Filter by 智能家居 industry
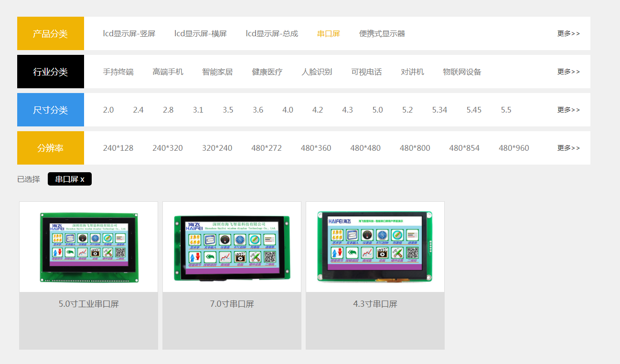Image resolution: width=620 pixels, height=364 pixels. coord(217,72)
